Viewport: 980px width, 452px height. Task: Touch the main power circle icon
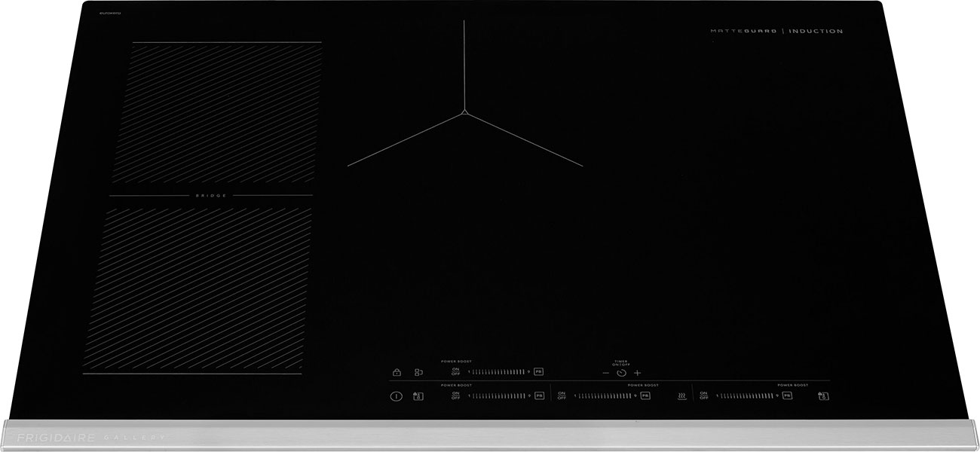(397, 396)
